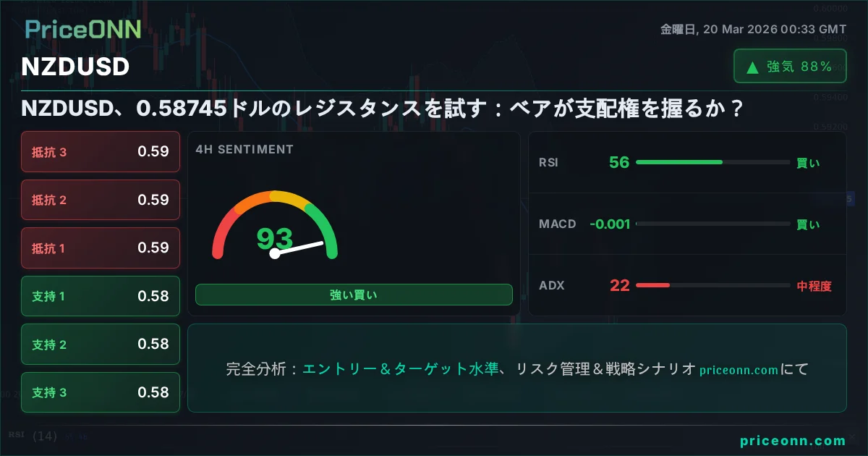
Task: Click the NZDUSD symbol title
Action: (x=75, y=67)
